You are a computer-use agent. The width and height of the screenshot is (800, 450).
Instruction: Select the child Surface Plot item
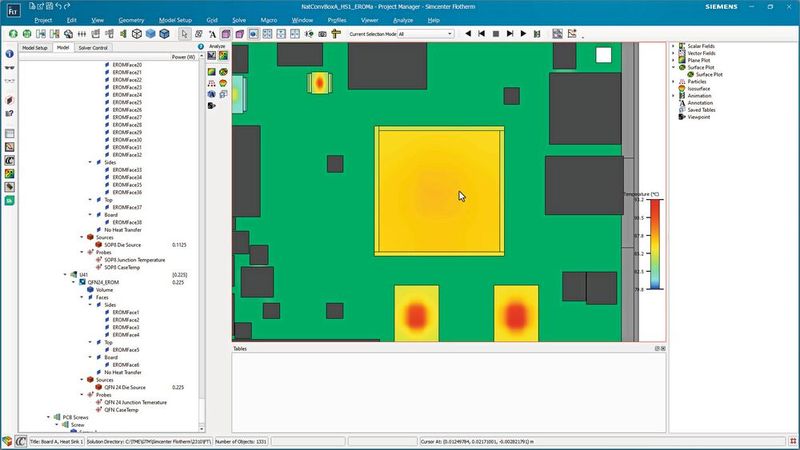pyautogui.click(x=709, y=74)
